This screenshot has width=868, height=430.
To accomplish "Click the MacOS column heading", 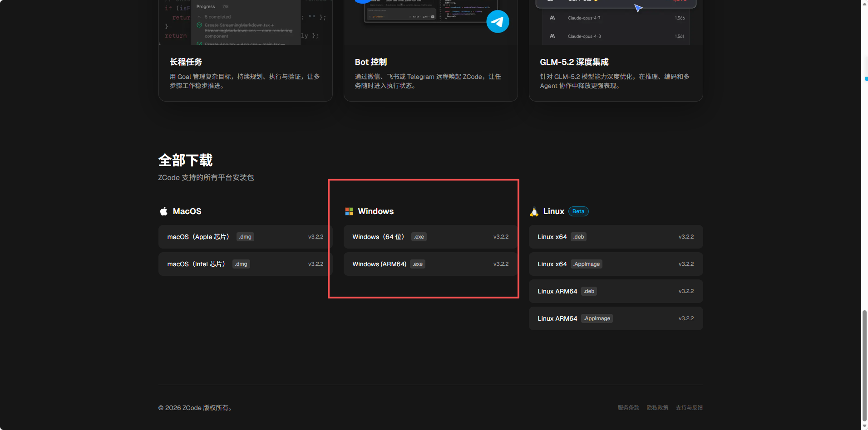I will coord(187,211).
